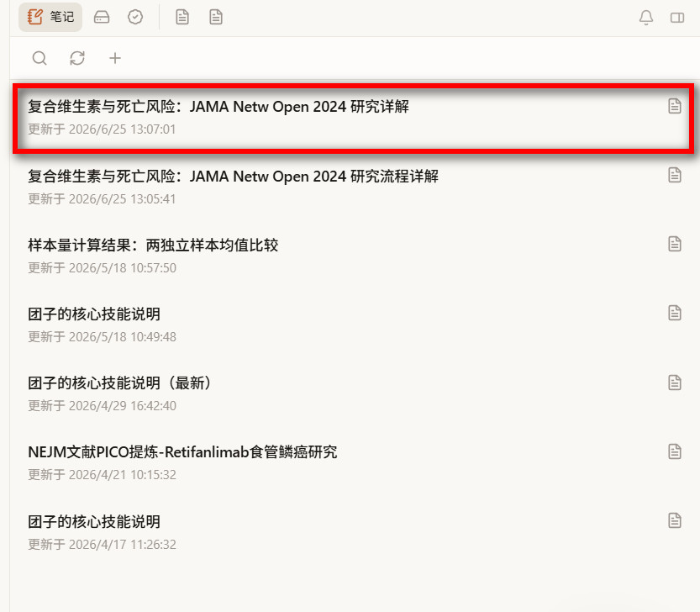Click document icon of 2026/4/17 11:26:32 note row
The height and width of the screenshot is (612, 700).
(x=675, y=520)
